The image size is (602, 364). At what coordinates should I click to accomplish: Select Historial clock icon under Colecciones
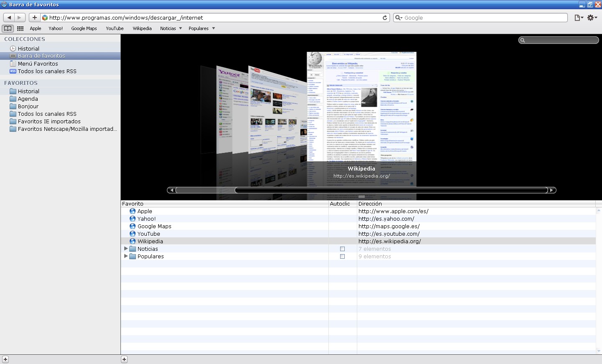13,48
